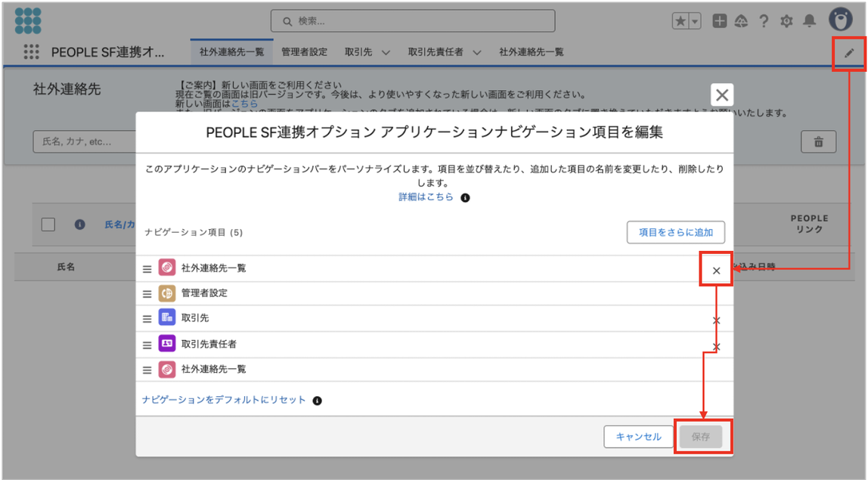Remove the first 社外連絡先一覧 item
This screenshot has height=480, width=868.
click(x=716, y=271)
